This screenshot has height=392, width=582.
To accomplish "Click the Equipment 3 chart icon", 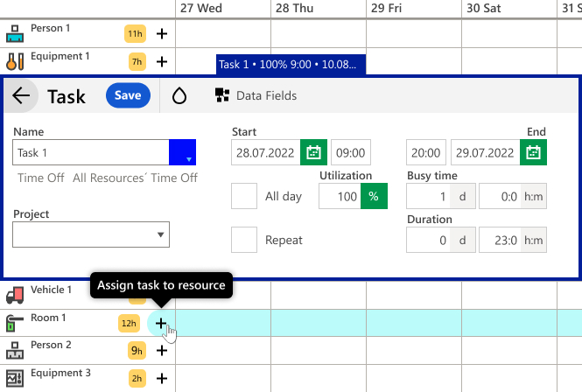I will pyautogui.click(x=15, y=378).
